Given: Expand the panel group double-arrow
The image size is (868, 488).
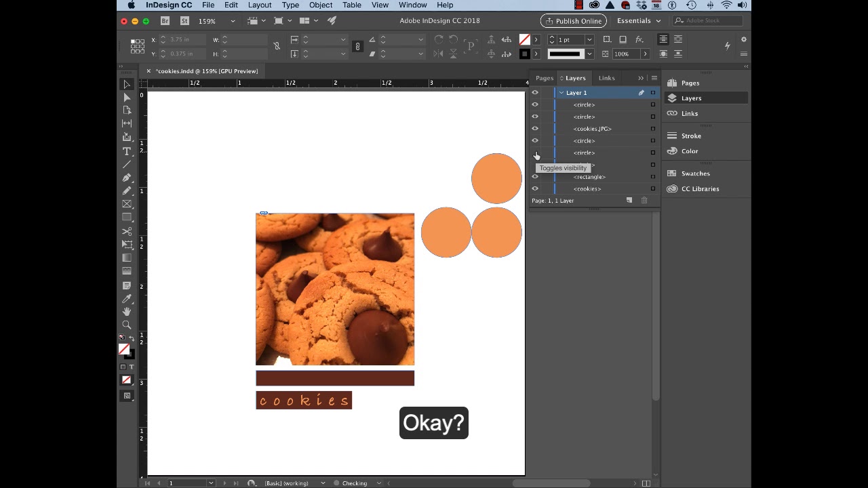Looking at the screenshot, I should click(x=641, y=78).
